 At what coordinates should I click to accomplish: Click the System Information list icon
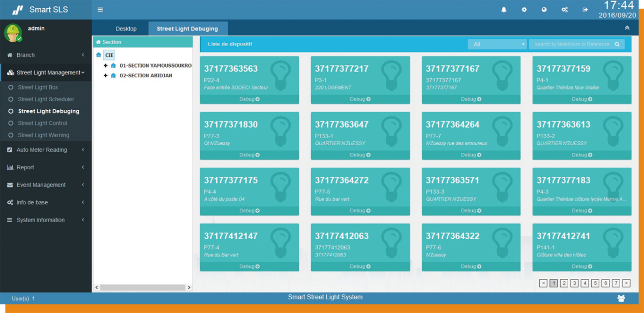[10, 220]
